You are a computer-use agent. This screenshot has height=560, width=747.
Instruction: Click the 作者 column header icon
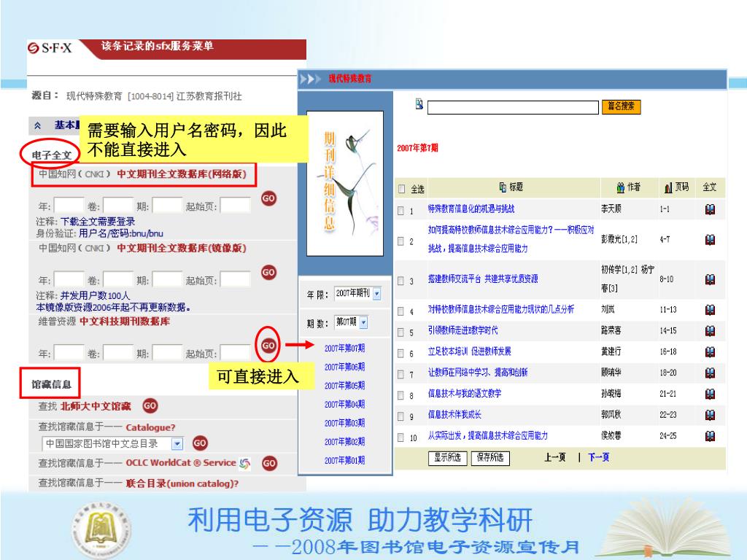click(620, 187)
